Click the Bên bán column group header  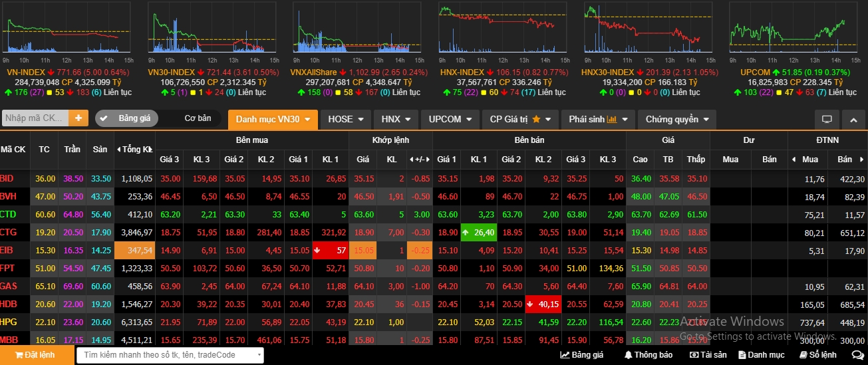click(529, 140)
